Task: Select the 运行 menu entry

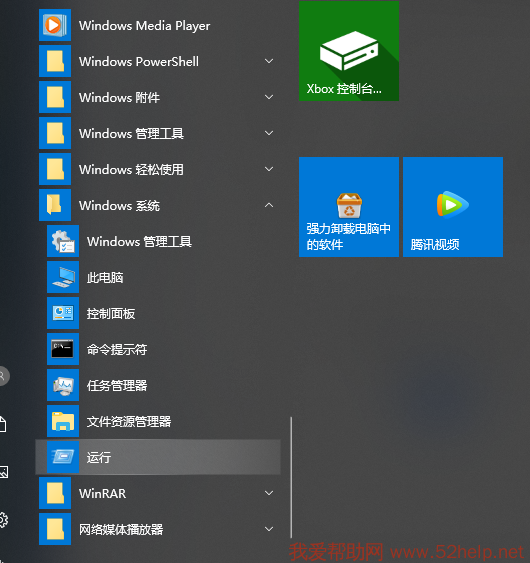Action: point(158,457)
